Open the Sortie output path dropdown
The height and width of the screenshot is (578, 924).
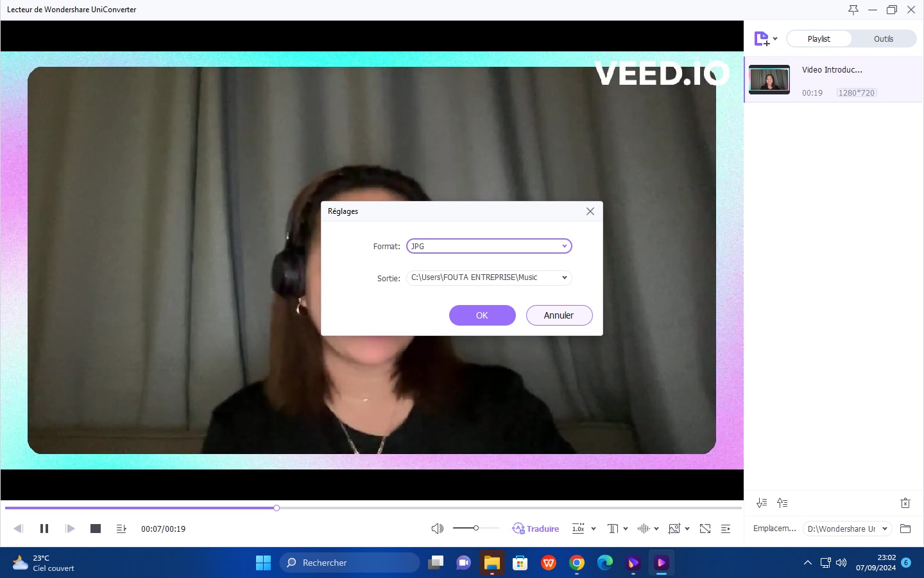[x=489, y=277]
